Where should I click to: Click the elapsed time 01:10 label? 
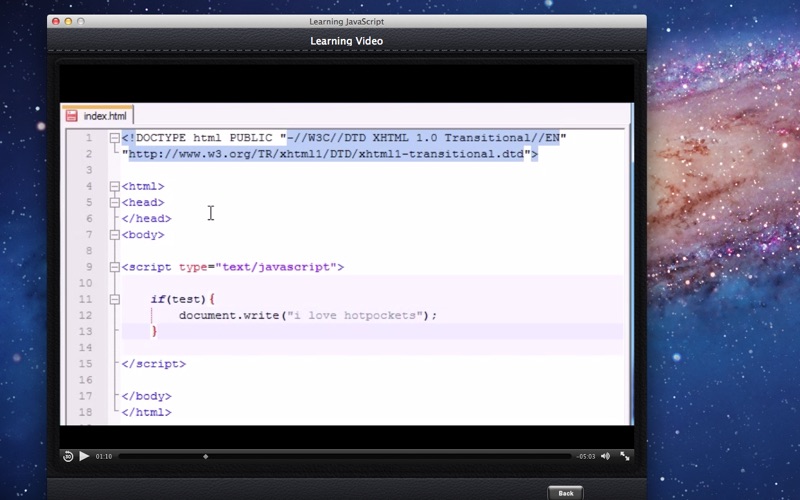104,456
